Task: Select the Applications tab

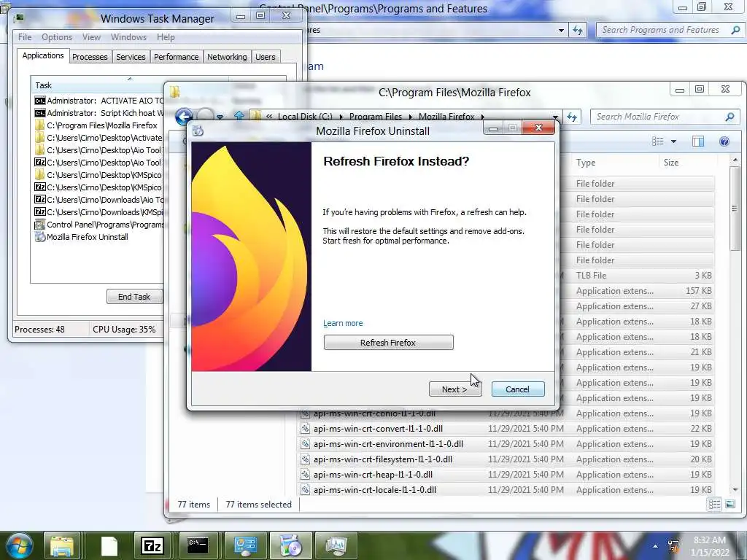Action: pos(43,55)
